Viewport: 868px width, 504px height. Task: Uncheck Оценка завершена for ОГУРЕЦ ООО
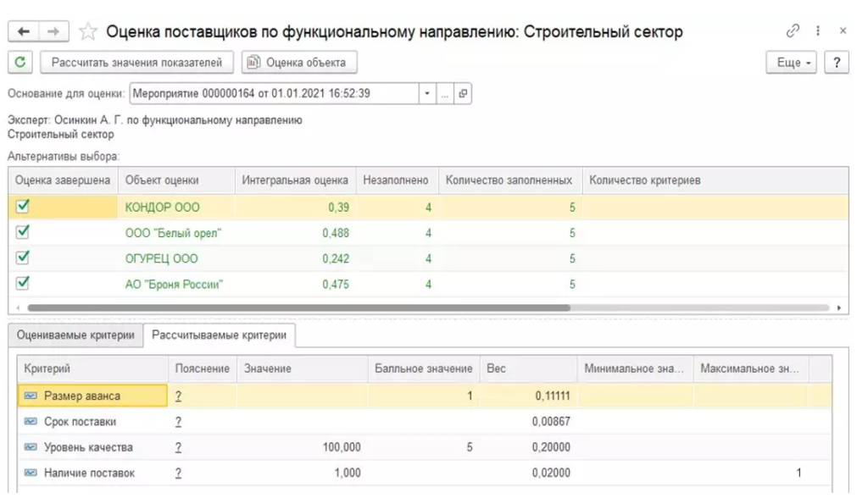[23, 258]
